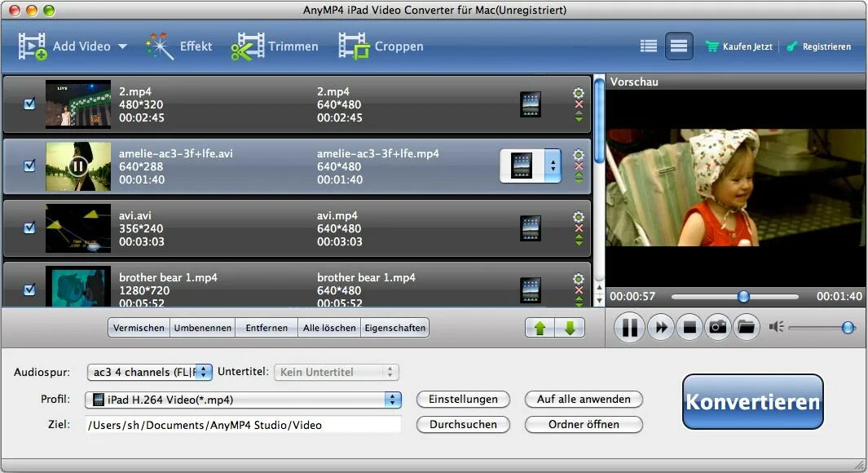This screenshot has height=473, width=868.
Task: Uncheck the 2.mp4 checkbox
Action: point(29,104)
